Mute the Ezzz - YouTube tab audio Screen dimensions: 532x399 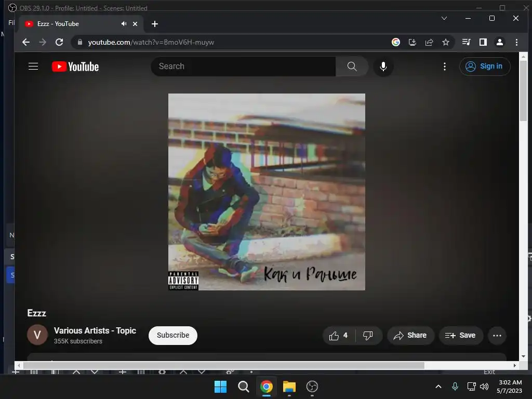[x=124, y=24]
